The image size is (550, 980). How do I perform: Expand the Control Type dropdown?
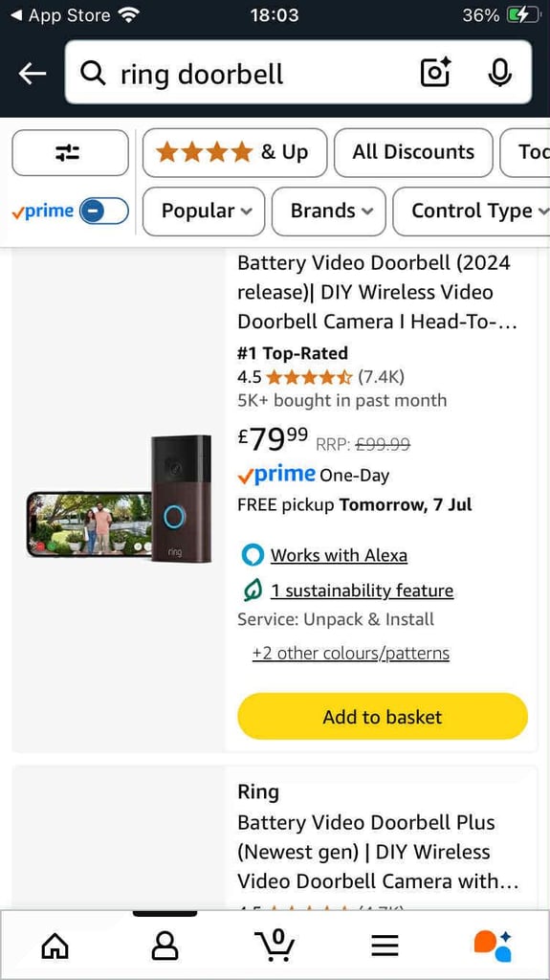click(x=472, y=212)
